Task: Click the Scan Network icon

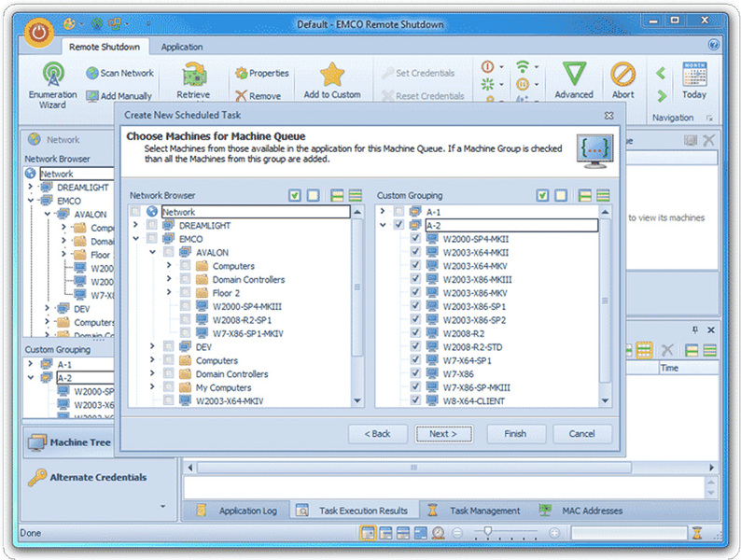Action: pyautogui.click(x=92, y=73)
